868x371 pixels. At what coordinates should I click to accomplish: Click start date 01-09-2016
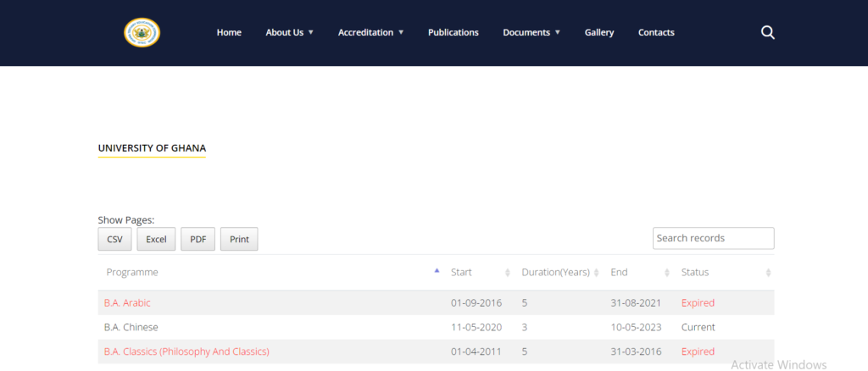(x=476, y=303)
